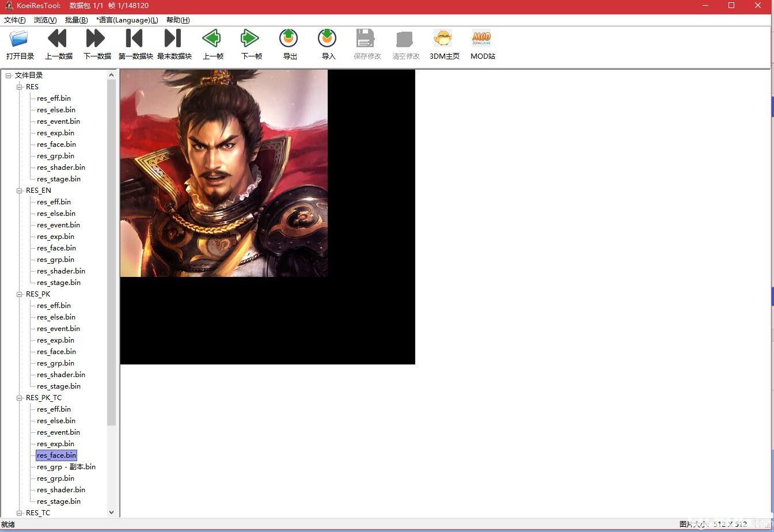Click the KoeiResTool title bar app icon
774x532 pixels.
[x=9, y=6]
